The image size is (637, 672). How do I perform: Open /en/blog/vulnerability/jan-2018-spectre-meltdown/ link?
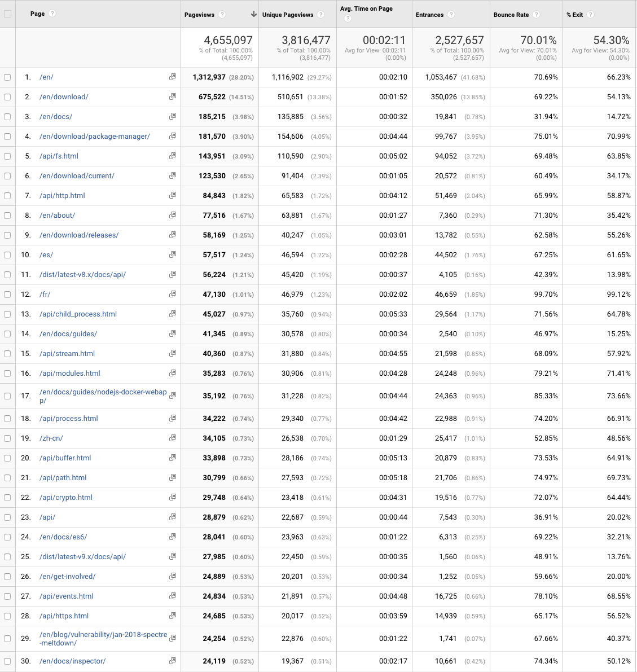point(103,639)
